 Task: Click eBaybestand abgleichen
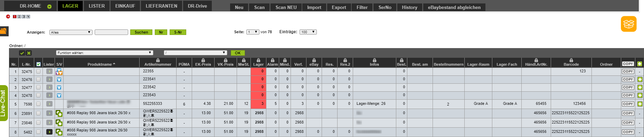tap(454, 7)
